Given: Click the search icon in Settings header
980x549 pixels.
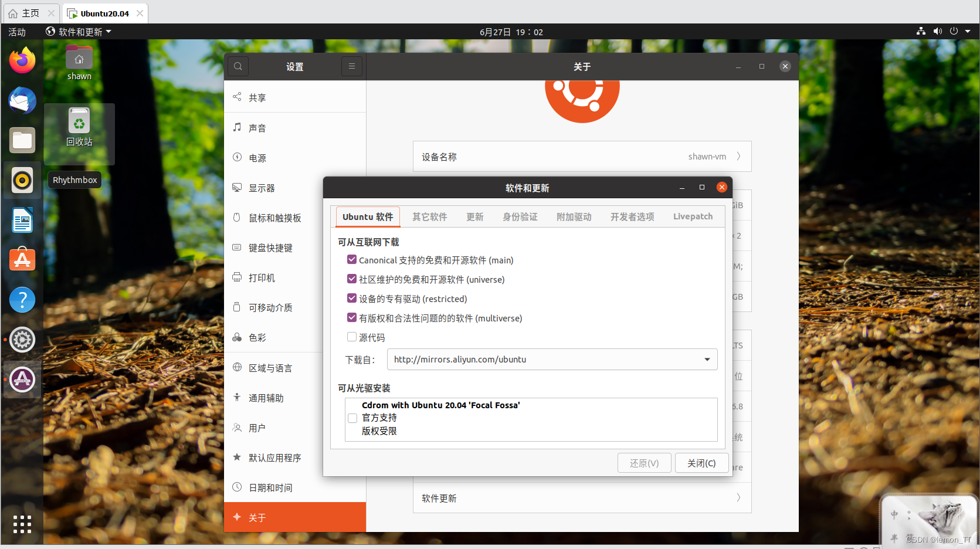Looking at the screenshot, I should 238,66.
